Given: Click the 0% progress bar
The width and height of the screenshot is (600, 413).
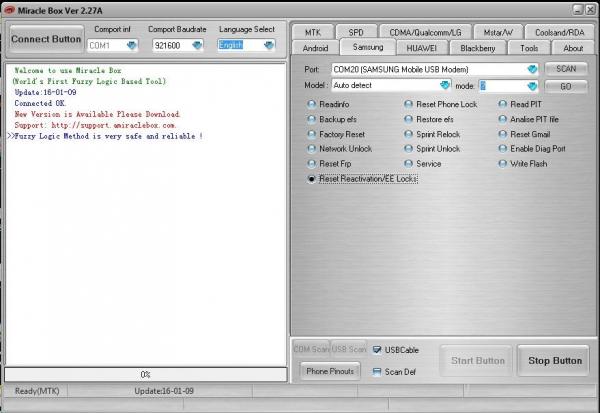Looking at the screenshot, I should (145, 374).
